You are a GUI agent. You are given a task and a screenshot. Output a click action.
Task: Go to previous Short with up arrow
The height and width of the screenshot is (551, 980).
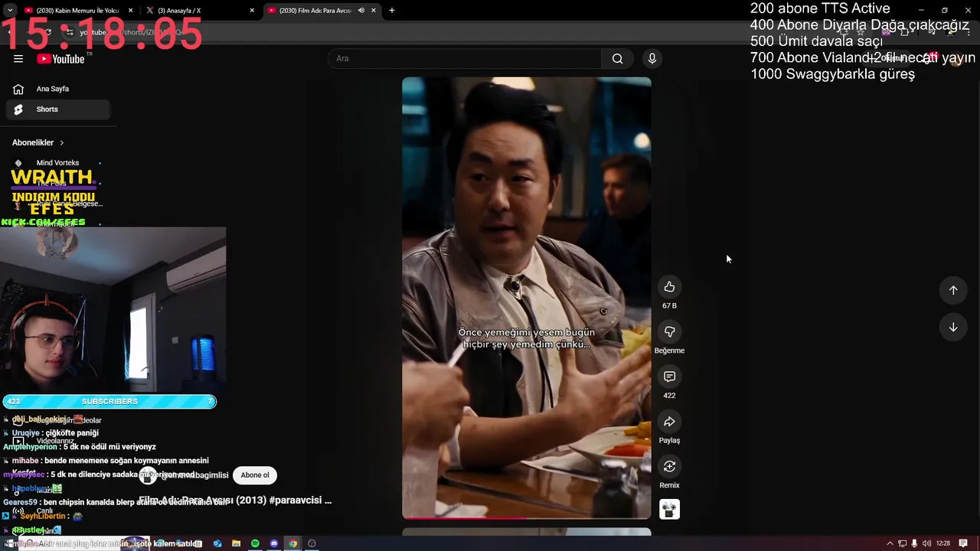tap(953, 290)
